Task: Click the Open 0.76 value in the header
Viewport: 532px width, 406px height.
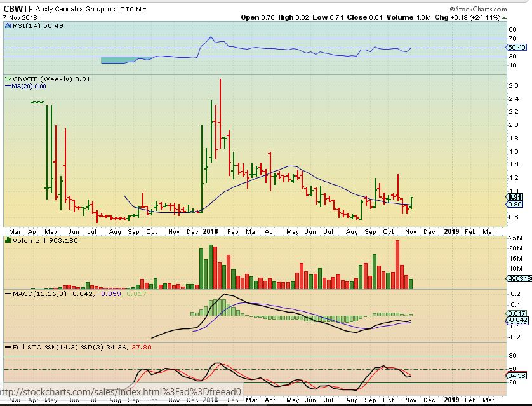Action: (258, 17)
